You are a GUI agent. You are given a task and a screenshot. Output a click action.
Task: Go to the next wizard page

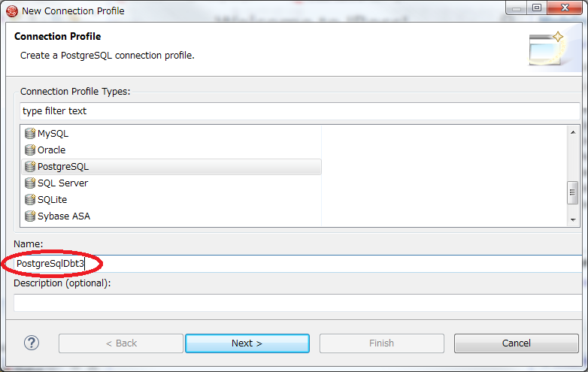(247, 343)
